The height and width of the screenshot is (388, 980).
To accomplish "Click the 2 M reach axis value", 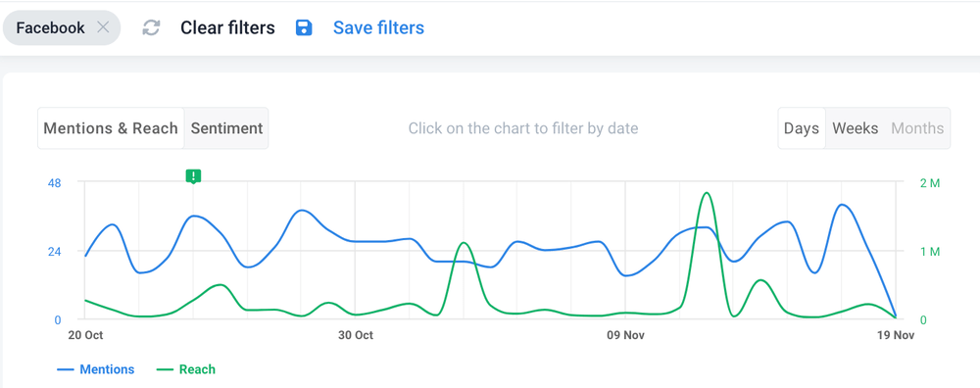I will [x=930, y=182].
